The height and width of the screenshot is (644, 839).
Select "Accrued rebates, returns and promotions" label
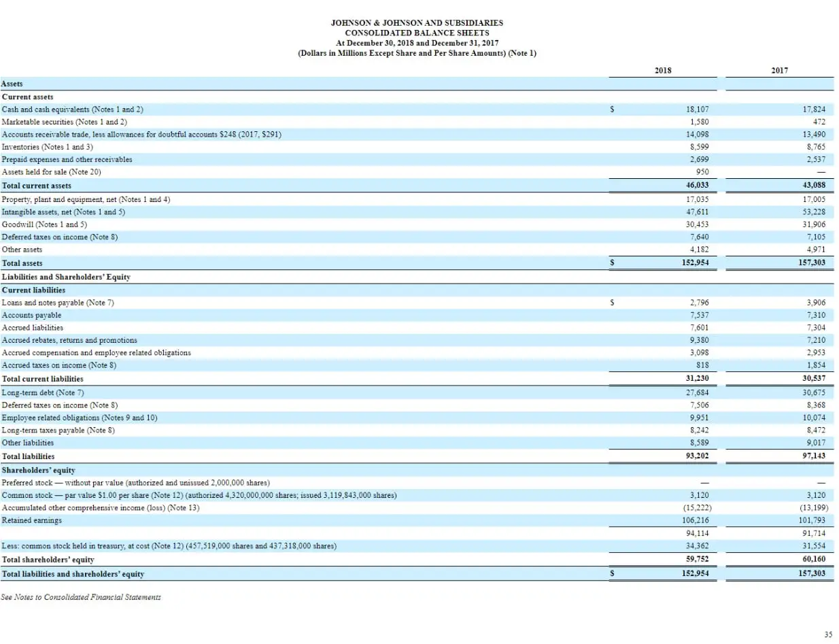pos(70,339)
